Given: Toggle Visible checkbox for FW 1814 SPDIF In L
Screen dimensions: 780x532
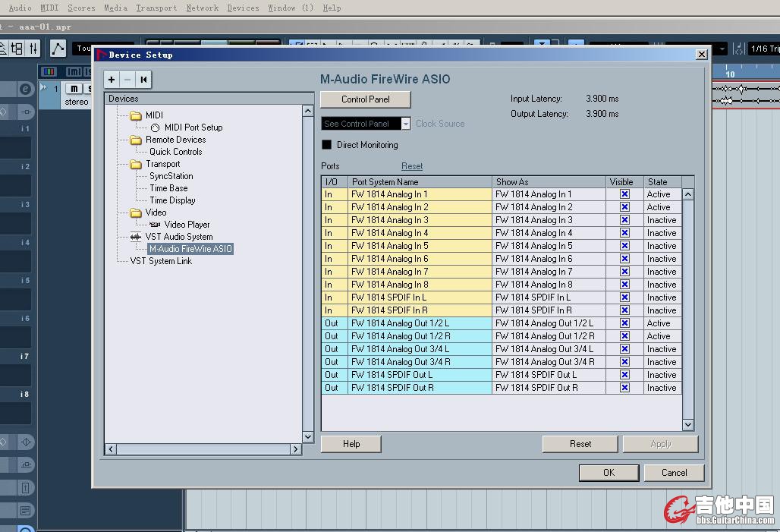Looking at the screenshot, I should [x=624, y=297].
